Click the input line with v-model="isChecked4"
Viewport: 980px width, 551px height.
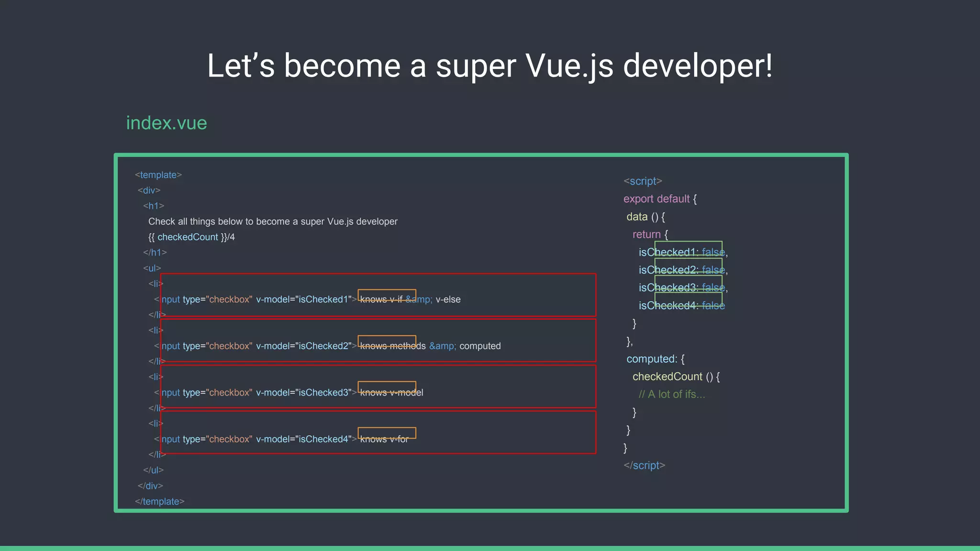click(281, 439)
